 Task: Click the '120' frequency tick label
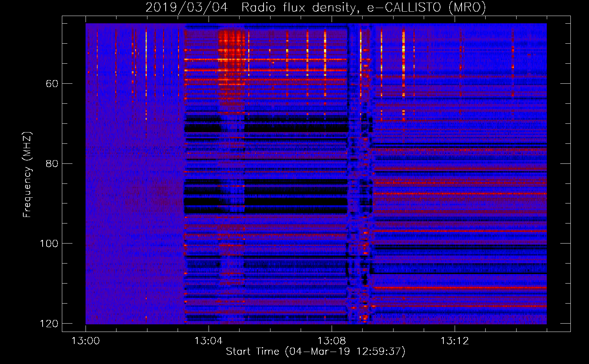pos(49,324)
